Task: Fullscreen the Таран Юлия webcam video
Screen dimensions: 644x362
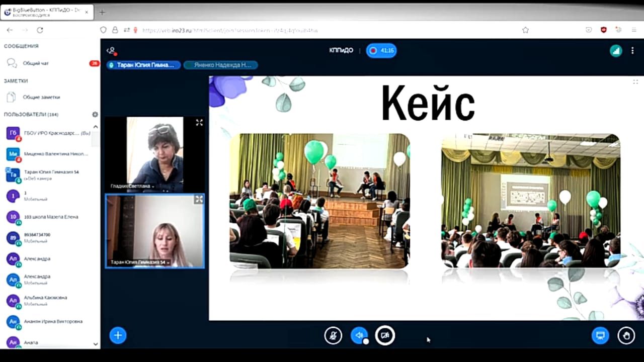Action: click(x=199, y=200)
